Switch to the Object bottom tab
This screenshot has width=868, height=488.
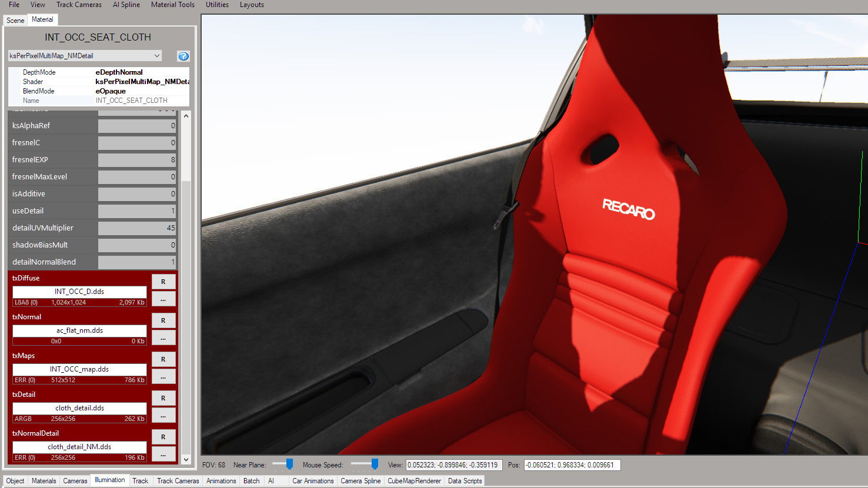tap(15, 481)
